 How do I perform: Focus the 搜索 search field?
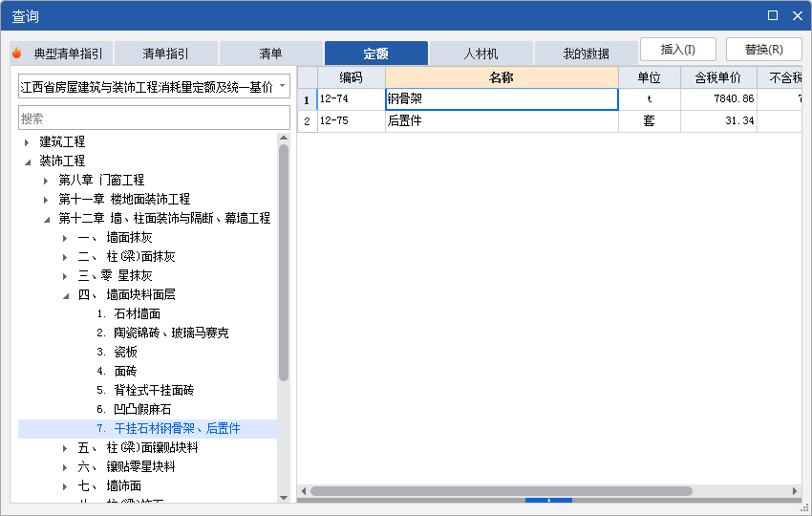(154, 118)
